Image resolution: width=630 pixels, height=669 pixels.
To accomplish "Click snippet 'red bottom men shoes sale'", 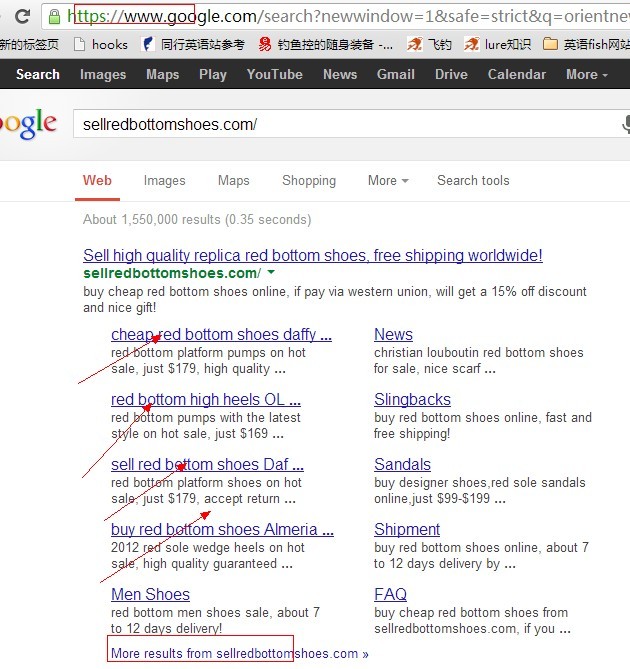I will [215, 620].
